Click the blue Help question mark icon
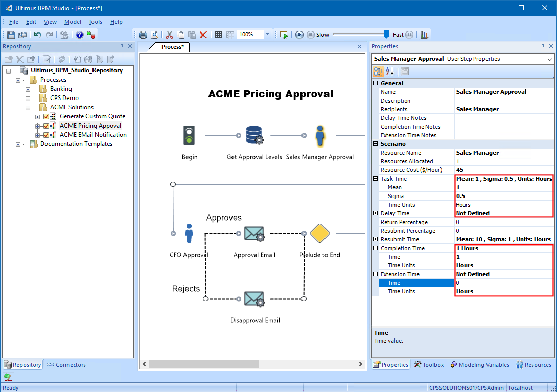 click(x=79, y=35)
